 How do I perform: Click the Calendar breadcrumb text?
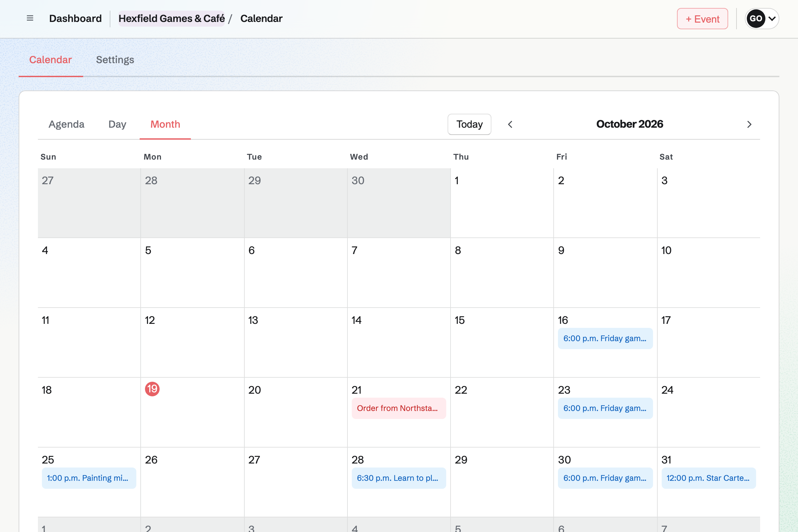pyautogui.click(x=261, y=18)
